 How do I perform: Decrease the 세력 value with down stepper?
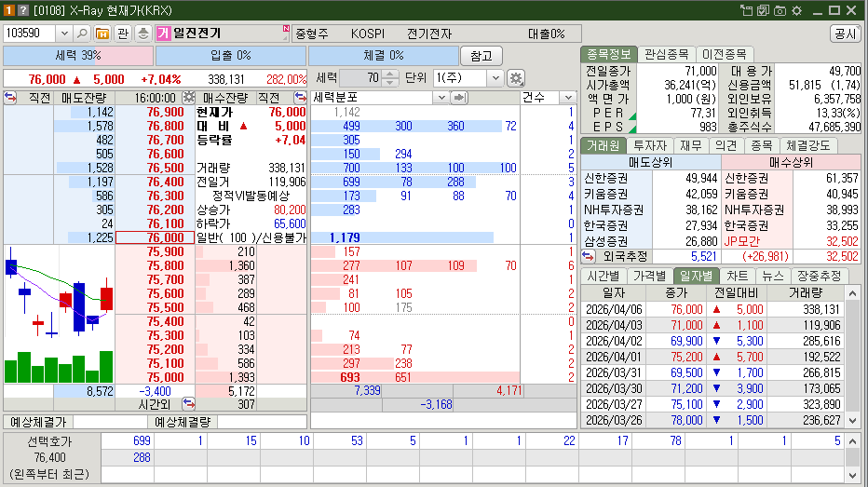coord(389,82)
